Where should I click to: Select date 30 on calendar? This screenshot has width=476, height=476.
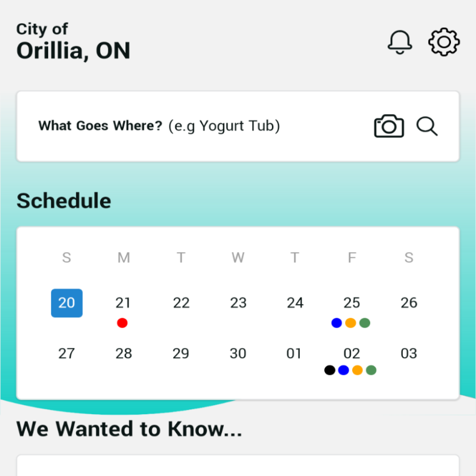coord(238,353)
